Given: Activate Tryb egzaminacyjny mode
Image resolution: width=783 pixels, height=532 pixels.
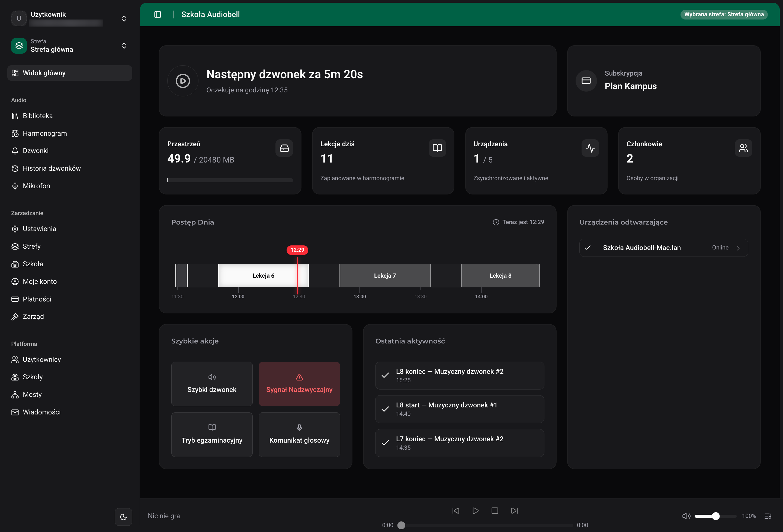Looking at the screenshot, I should tap(212, 434).
